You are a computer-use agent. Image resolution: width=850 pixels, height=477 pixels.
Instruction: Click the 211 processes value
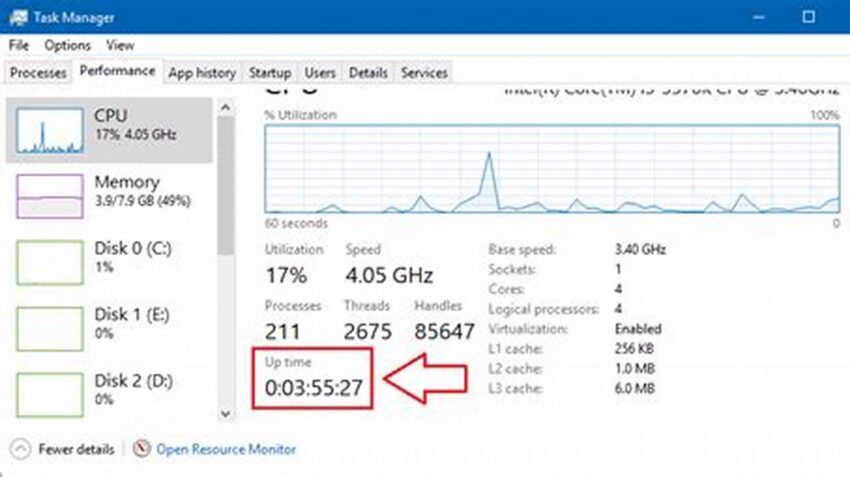pos(282,331)
